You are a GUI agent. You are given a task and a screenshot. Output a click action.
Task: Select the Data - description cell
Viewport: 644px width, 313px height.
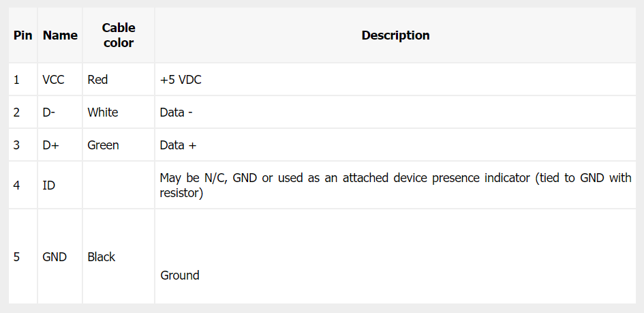176,113
